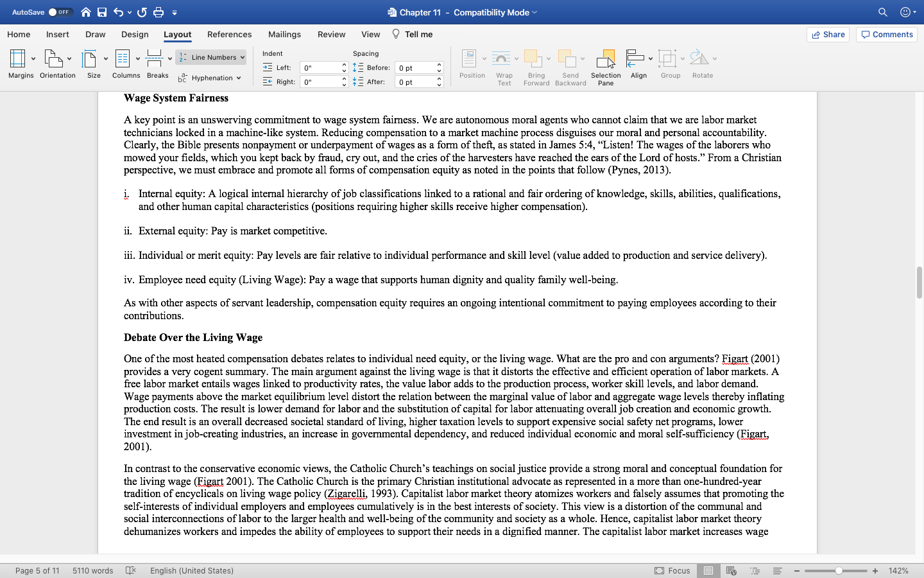Open zoom dialog from 142% level
The width and height of the screenshot is (924, 578).
(898, 570)
